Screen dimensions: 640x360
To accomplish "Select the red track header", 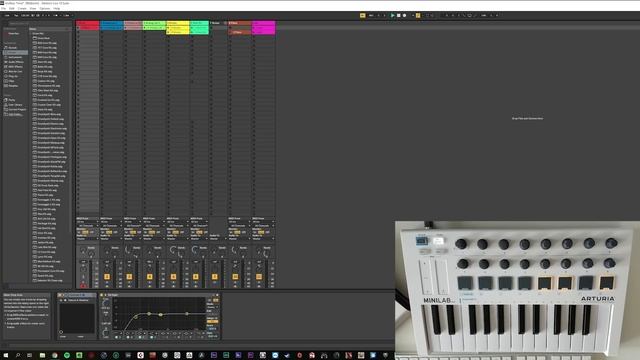I will point(88,23).
